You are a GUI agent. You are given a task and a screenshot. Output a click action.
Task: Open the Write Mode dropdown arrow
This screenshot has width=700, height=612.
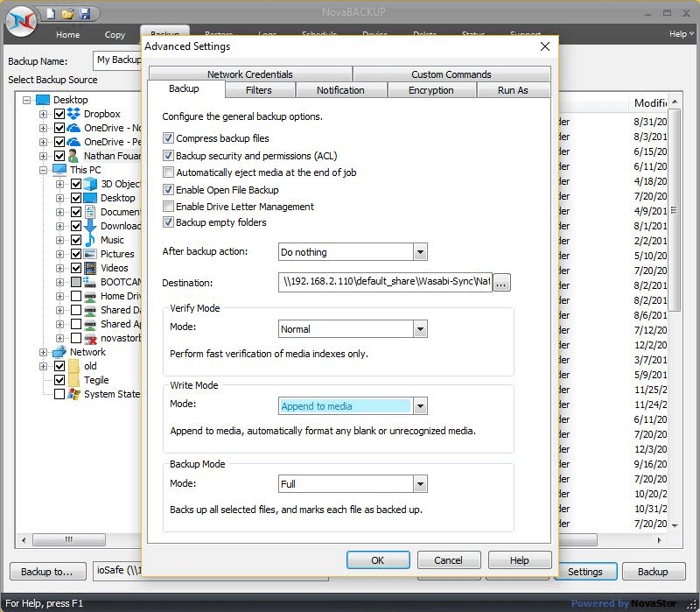pyautogui.click(x=420, y=406)
